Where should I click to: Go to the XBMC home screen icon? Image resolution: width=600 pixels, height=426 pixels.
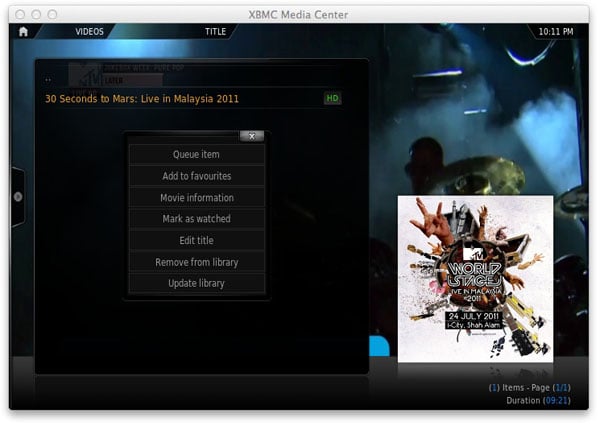[x=23, y=31]
